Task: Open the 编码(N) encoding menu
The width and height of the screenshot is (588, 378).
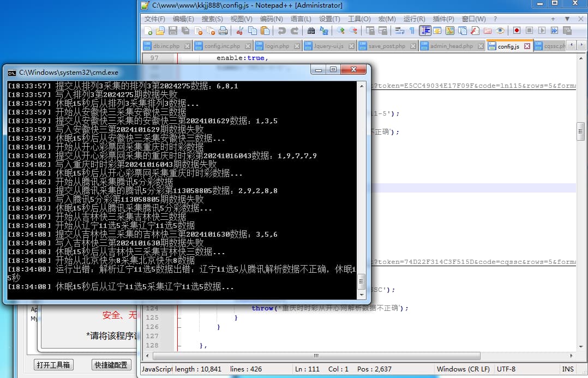Action: click(271, 19)
